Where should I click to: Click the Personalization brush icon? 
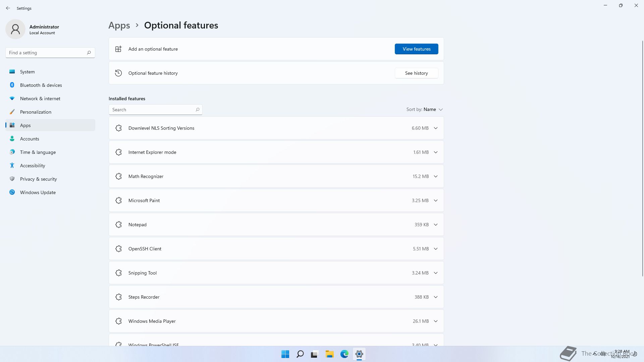(x=12, y=112)
